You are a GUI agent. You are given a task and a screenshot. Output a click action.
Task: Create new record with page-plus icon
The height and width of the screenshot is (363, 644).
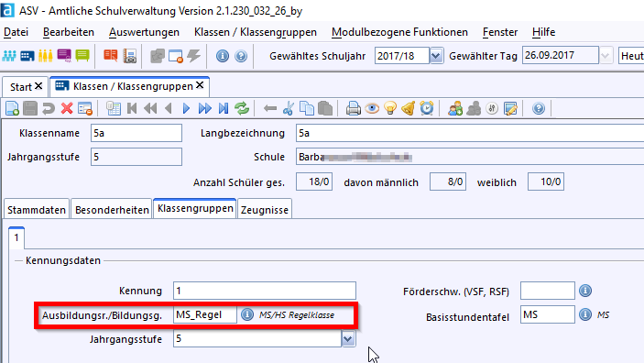click(x=12, y=108)
